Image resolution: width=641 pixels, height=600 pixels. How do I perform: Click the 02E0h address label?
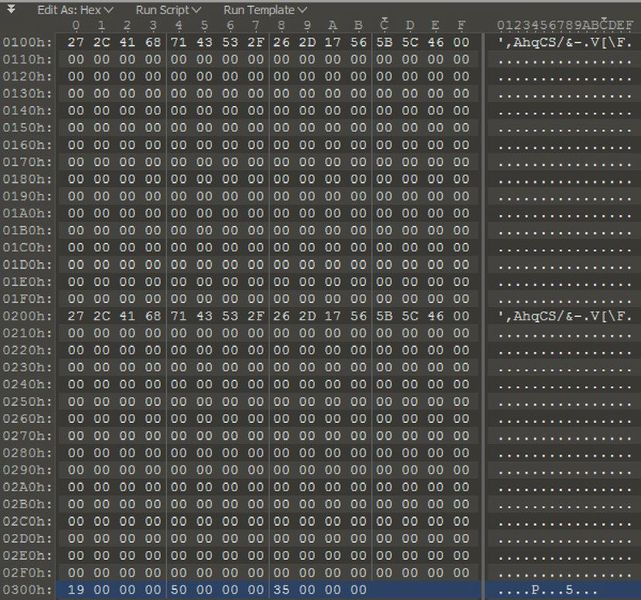tap(27, 556)
